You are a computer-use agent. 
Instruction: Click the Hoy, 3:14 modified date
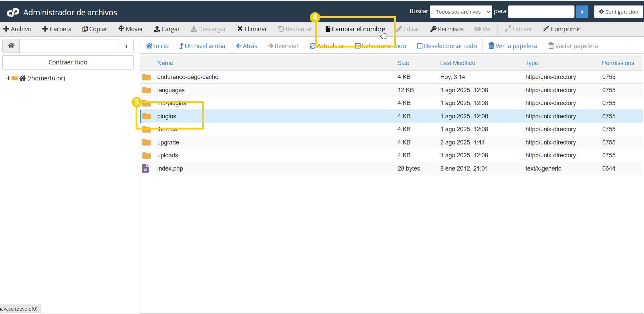pyautogui.click(x=452, y=77)
